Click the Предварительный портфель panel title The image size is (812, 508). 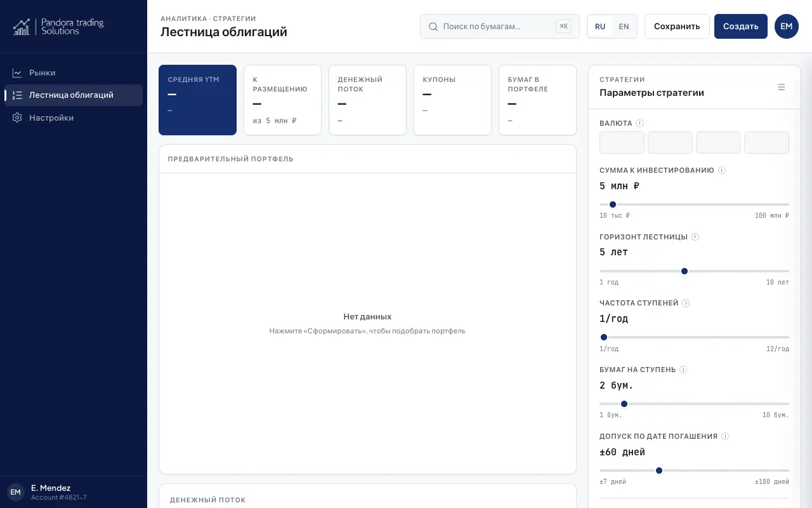point(231,159)
